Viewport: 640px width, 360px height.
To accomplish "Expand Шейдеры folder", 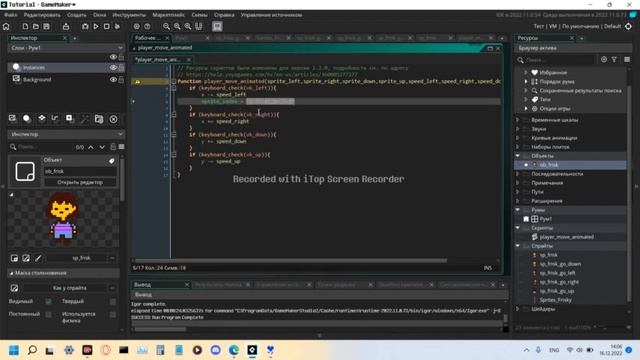I will point(518,309).
